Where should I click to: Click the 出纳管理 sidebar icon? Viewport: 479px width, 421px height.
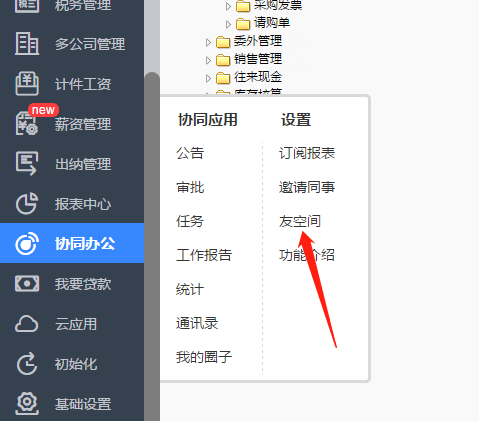point(27,164)
